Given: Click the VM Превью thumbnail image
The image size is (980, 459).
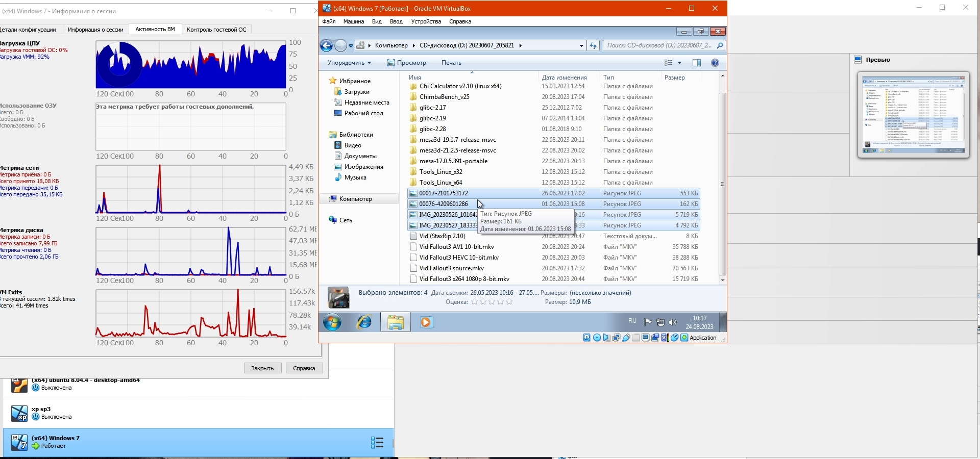Looking at the screenshot, I should pos(913,115).
